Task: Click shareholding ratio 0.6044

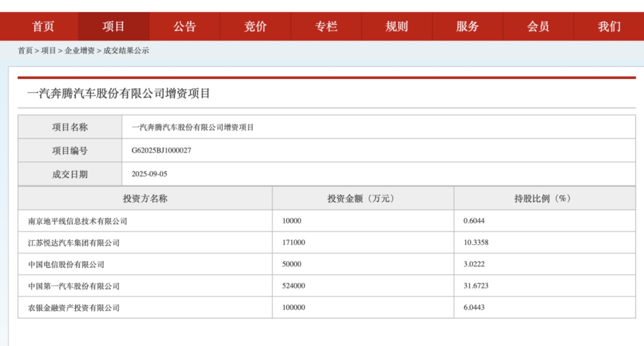Action: pyautogui.click(x=474, y=221)
